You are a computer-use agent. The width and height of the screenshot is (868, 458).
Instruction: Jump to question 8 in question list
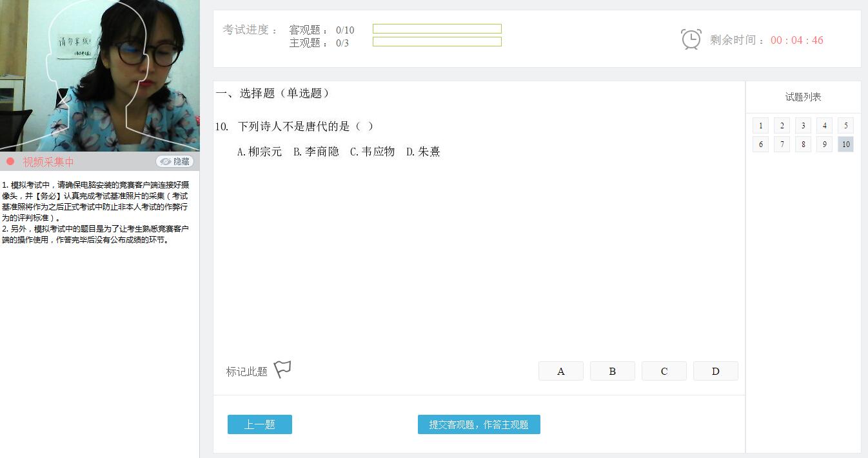tap(803, 144)
